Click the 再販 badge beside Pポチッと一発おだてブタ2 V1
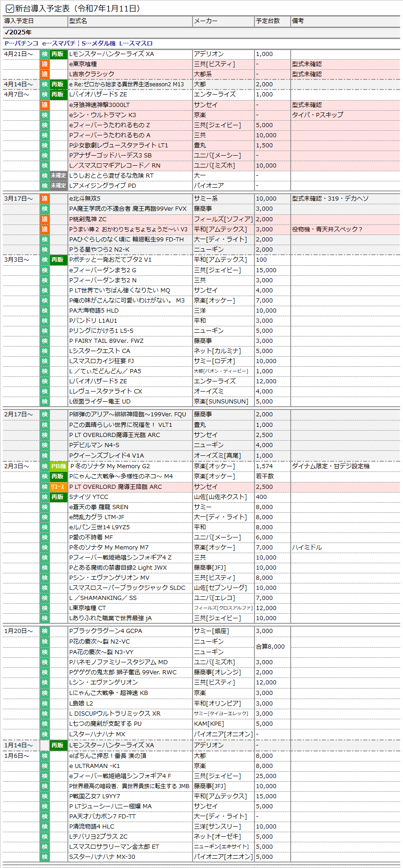Viewport: 403px width, 868px height. pyautogui.click(x=58, y=260)
